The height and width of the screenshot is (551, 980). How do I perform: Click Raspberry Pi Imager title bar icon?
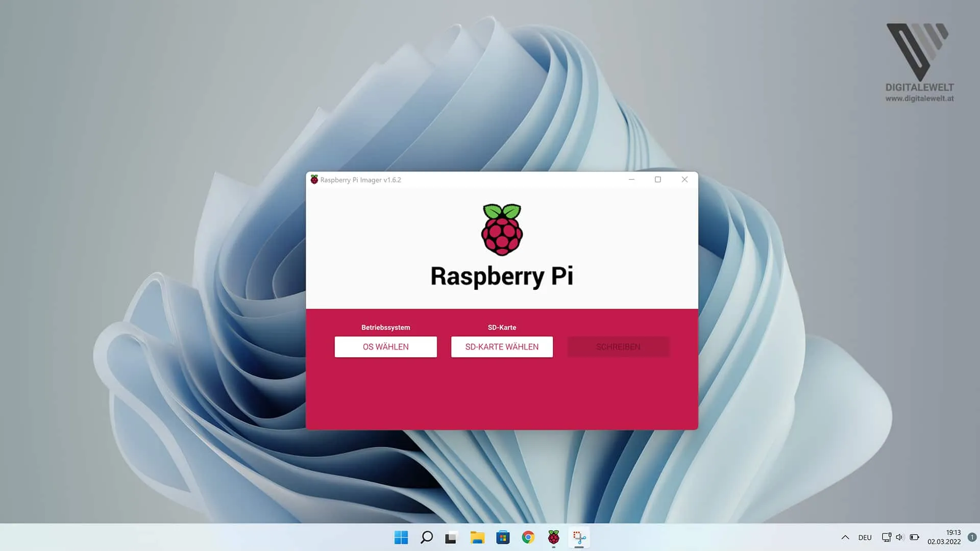click(314, 180)
